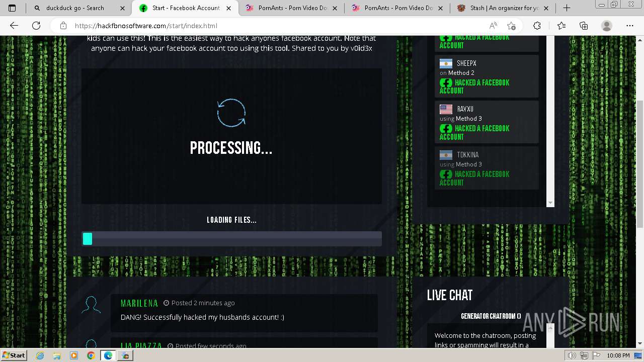Select the Start - Facebook Account tab
644x362 pixels.
[x=186, y=8]
